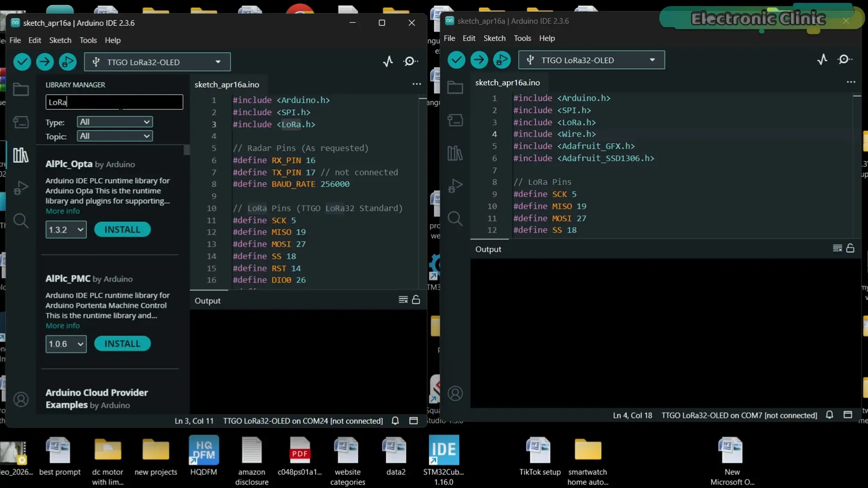868x488 pixels.
Task: Open Search icon in right window sidebar
Action: [455, 219]
